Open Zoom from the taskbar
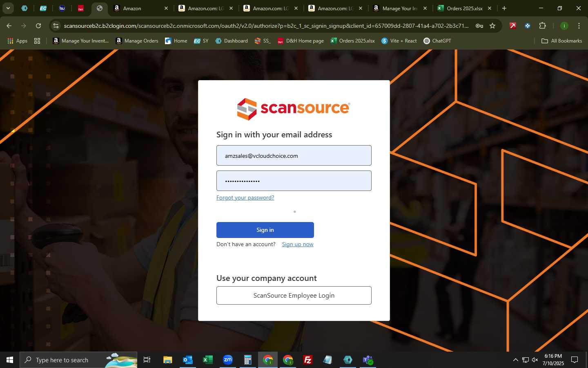This screenshot has width=588, height=368. click(x=227, y=360)
